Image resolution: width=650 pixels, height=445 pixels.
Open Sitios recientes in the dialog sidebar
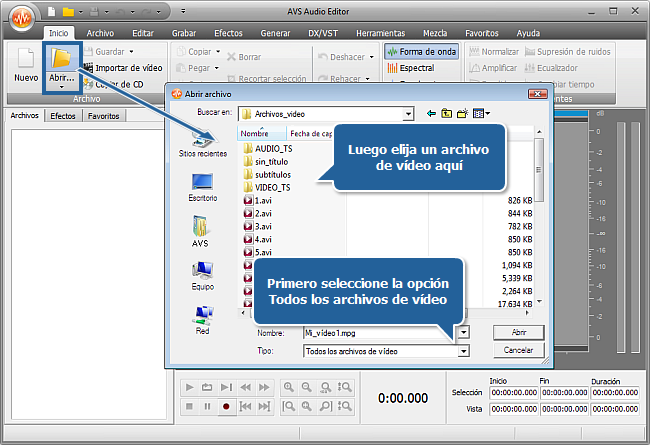pos(203,145)
